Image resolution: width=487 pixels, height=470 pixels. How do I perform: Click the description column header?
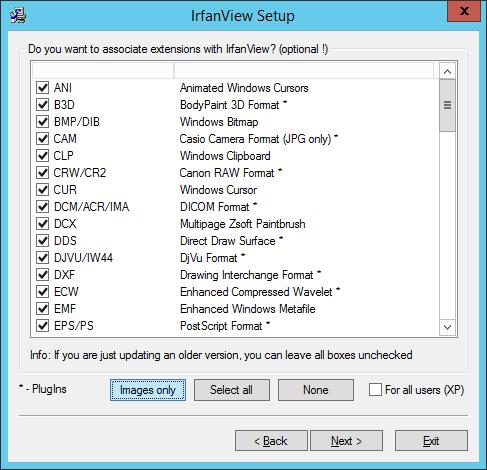point(304,71)
